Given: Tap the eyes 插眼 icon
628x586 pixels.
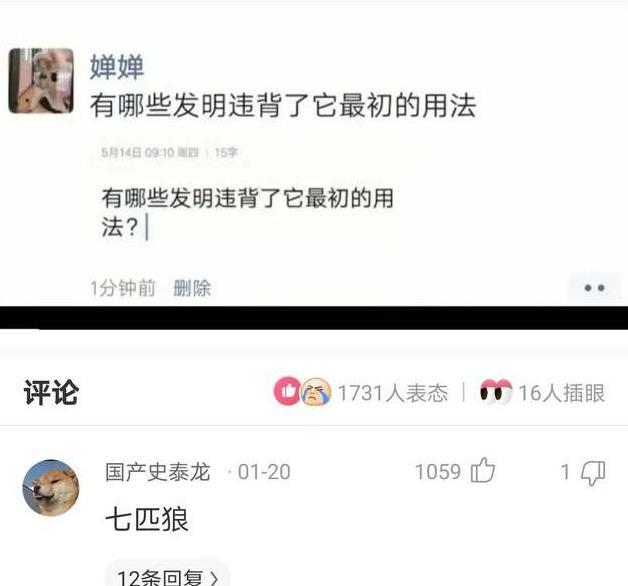Looking at the screenshot, I should point(496,392).
